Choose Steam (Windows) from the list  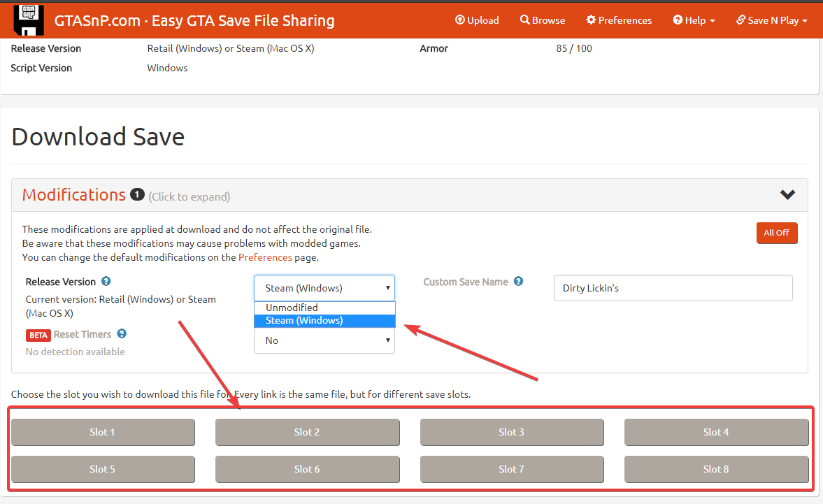324,320
